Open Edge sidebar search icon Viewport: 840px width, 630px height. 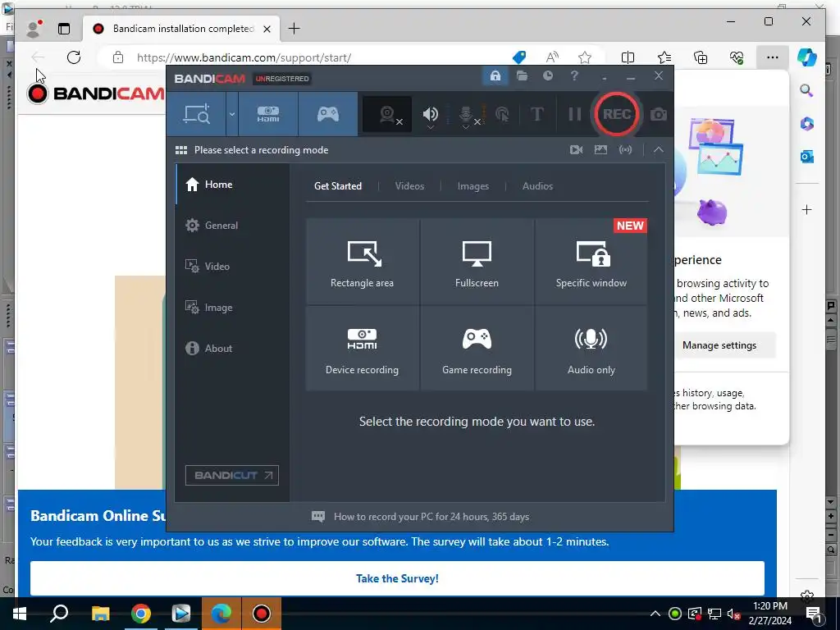click(806, 90)
